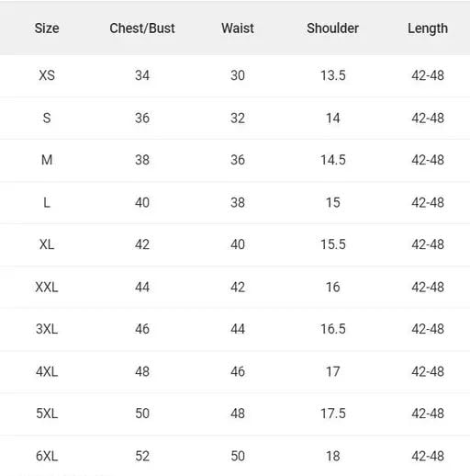This screenshot has height=476, width=470.
Task: Click the 13.5 shoulder value
Action: [333, 75]
